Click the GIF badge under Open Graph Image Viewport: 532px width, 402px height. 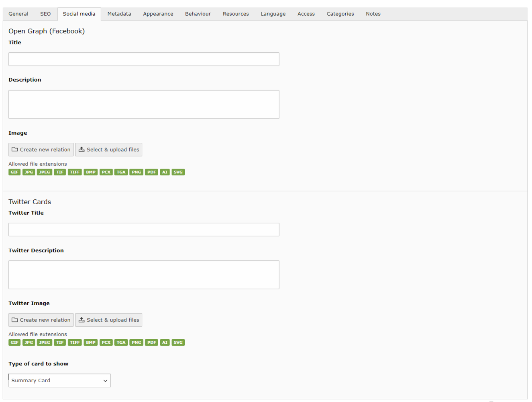14,172
